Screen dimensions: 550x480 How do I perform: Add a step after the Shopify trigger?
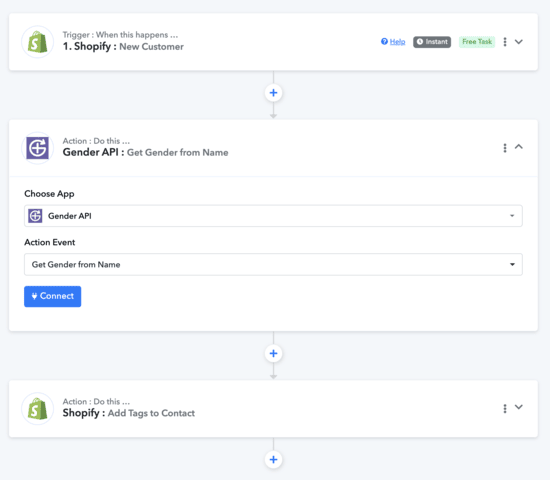point(273,93)
